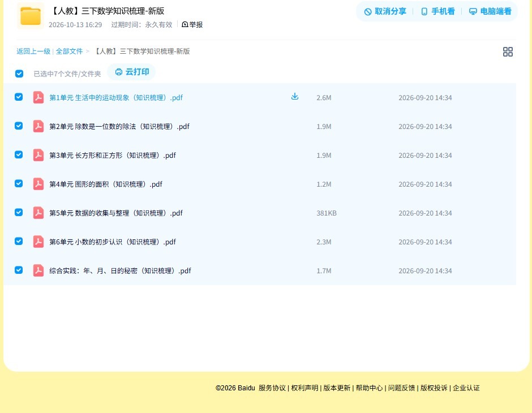Uncheck 第3单元 长方形和正方形 file
This screenshot has height=413, width=532.
[x=19, y=154]
